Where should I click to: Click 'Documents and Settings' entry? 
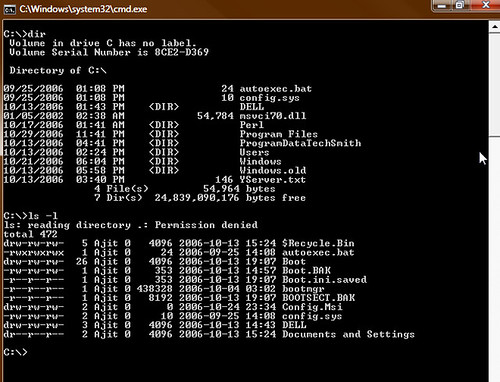[348, 334]
